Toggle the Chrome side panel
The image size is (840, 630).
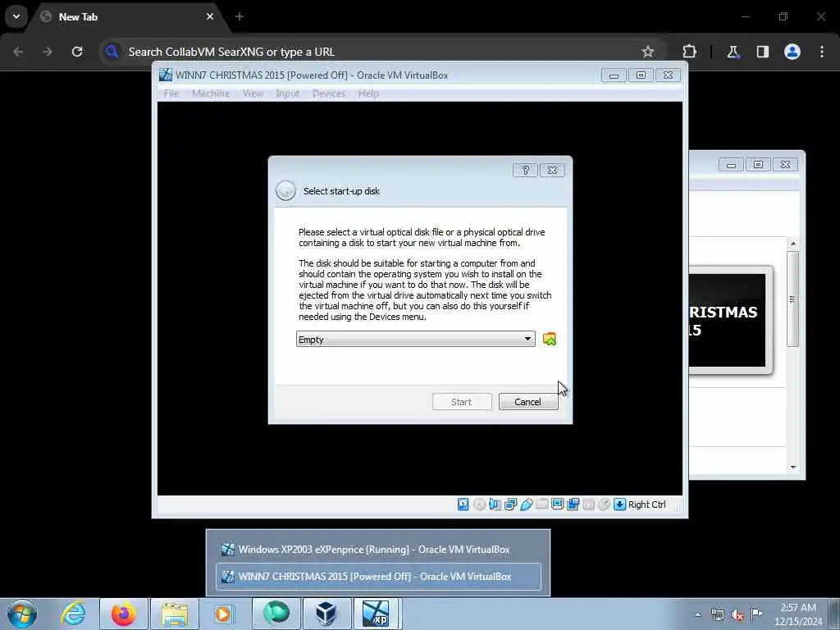click(762, 52)
